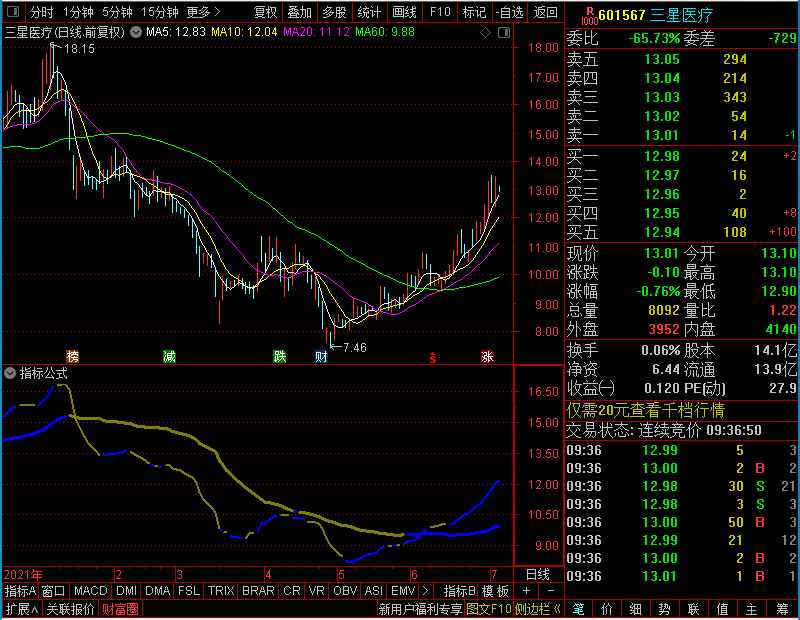Open the 模板 template option

click(495, 591)
